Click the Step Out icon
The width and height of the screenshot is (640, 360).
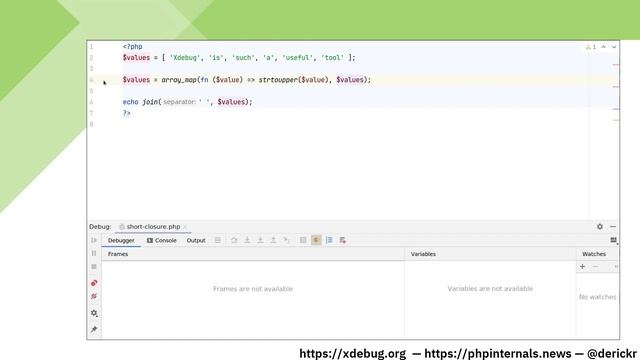coord(273,240)
